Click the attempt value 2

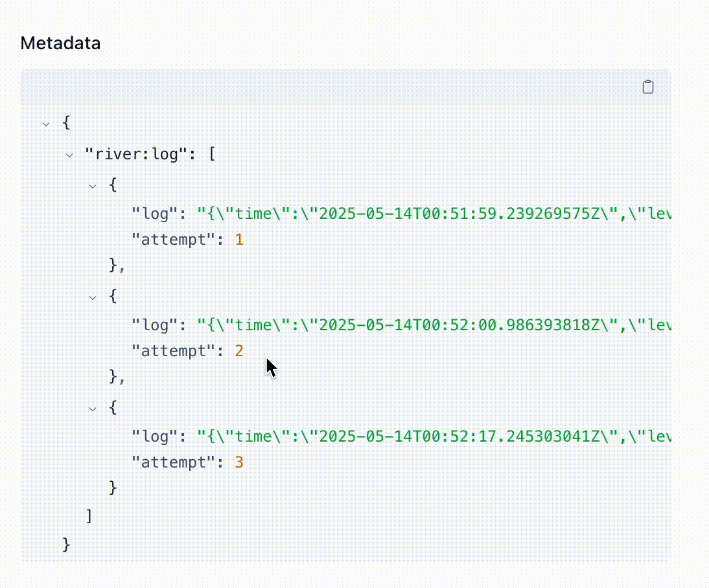pyautogui.click(x=239, y=351)
